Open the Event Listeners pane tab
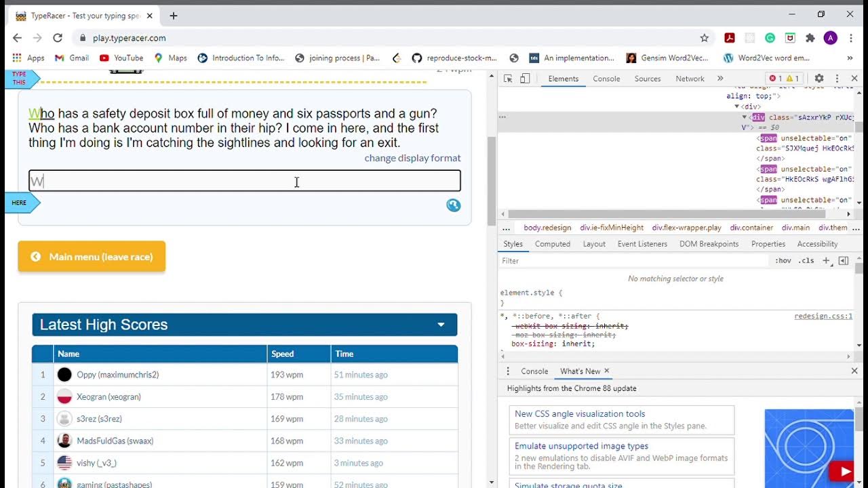This screenshot has width=868, height=488. click(x=642, y=244)
